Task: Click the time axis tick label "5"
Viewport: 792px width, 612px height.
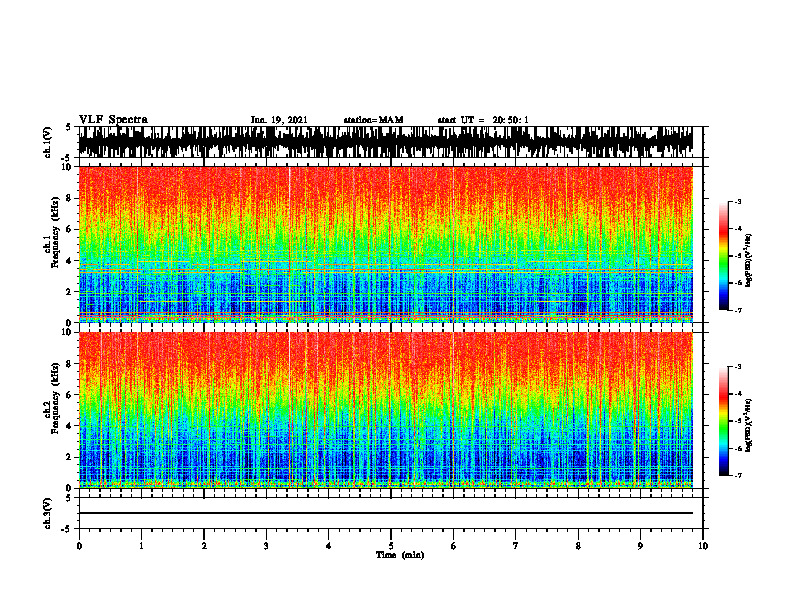Action: pos(391,546)
